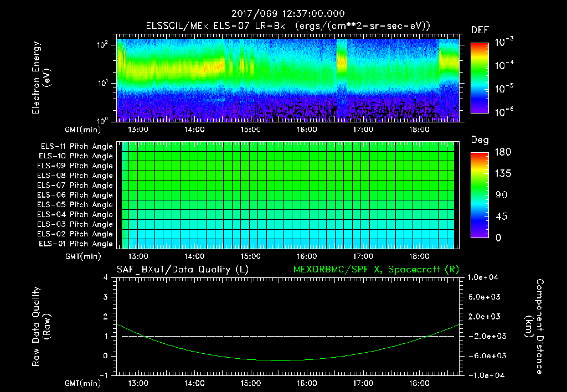Click the 16:00 tick under the spectrogram
Viewport: 567px width, 392px height.
pyautogui.click(x=307, y=130)
